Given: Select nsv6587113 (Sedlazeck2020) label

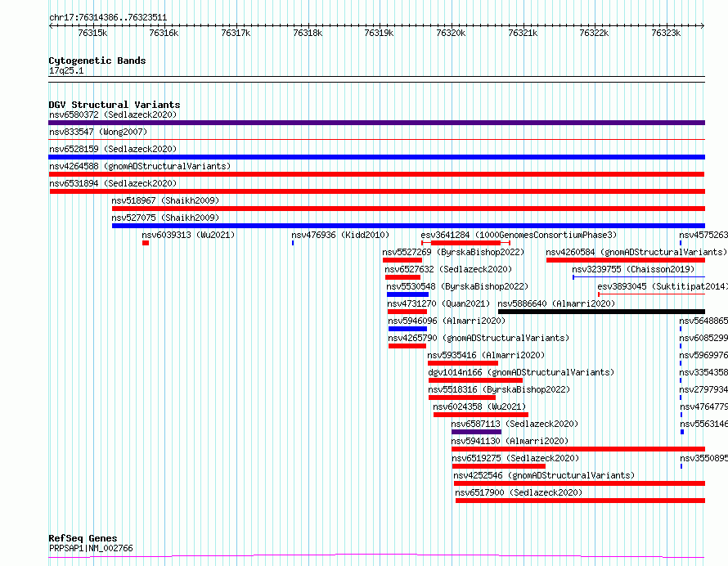Looking at the screenshot, I should pyautogui.click(x=515, y=424).
